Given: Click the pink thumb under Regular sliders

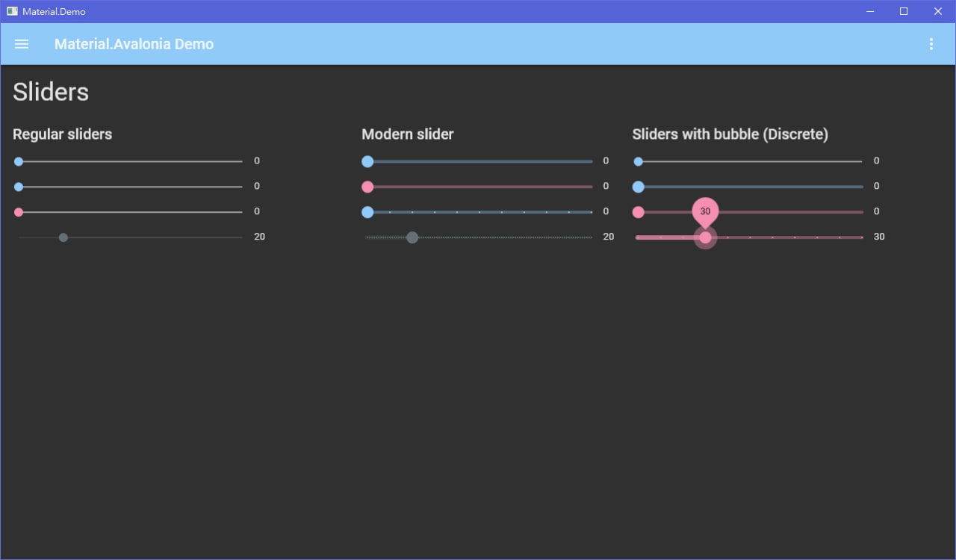Looking at the screenshot, I should [x=19, y=212].
